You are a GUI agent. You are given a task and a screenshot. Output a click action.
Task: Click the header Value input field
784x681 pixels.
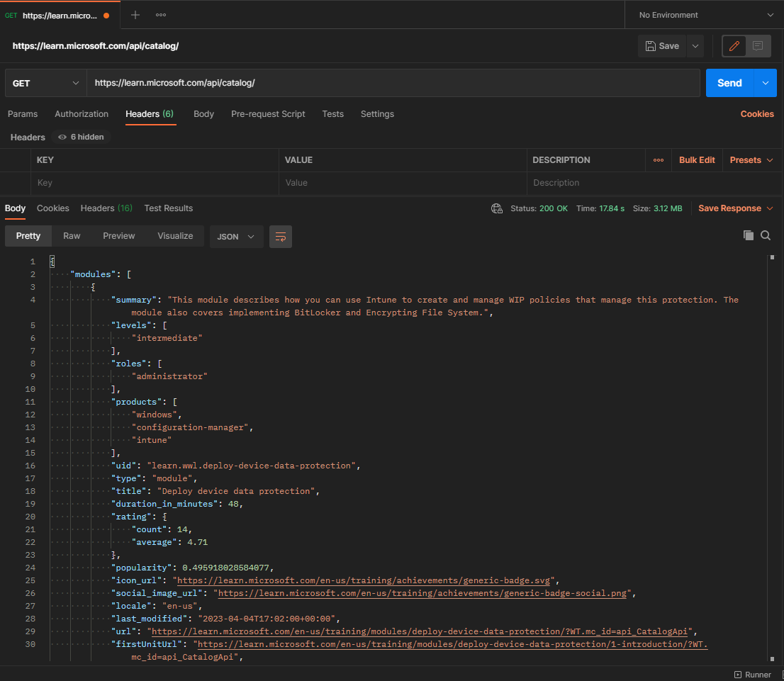[x=403, y=183]
